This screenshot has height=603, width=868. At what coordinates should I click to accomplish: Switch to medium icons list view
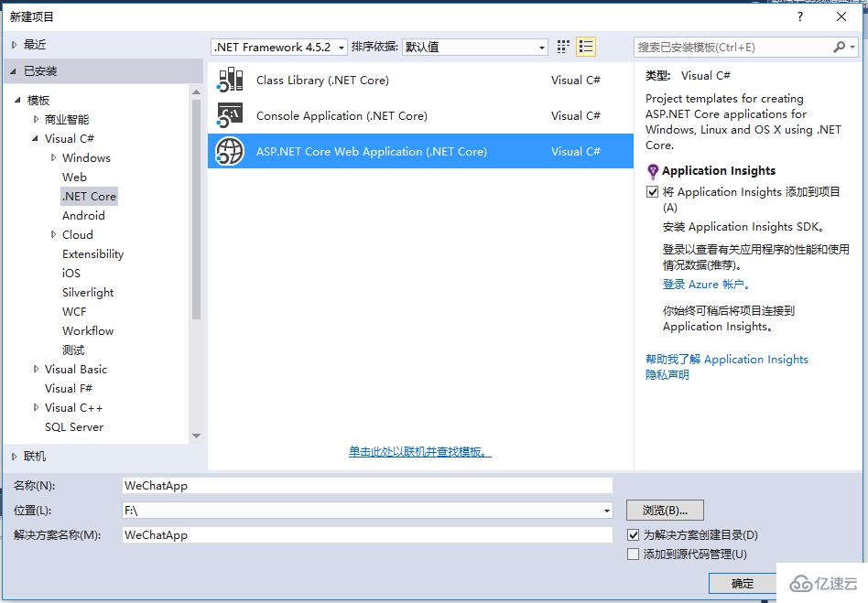pos(586,47)
